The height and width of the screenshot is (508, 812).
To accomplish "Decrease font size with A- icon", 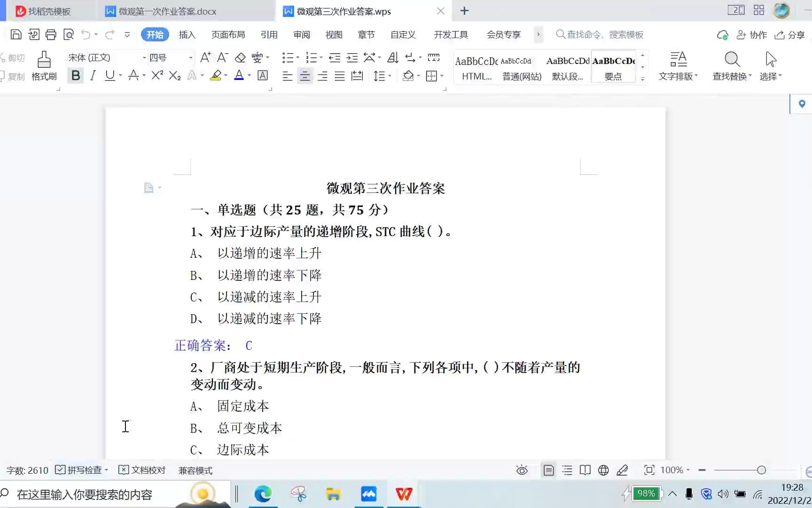I will [222, 57].
